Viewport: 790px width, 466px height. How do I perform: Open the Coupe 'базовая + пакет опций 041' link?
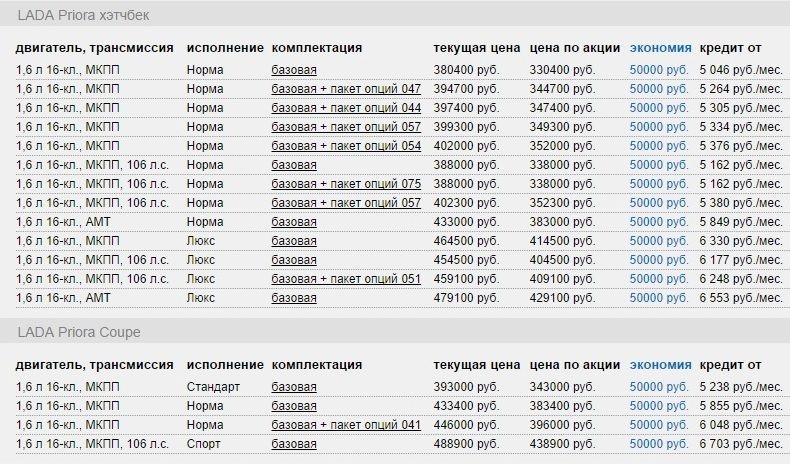click(x=346, y=424)
